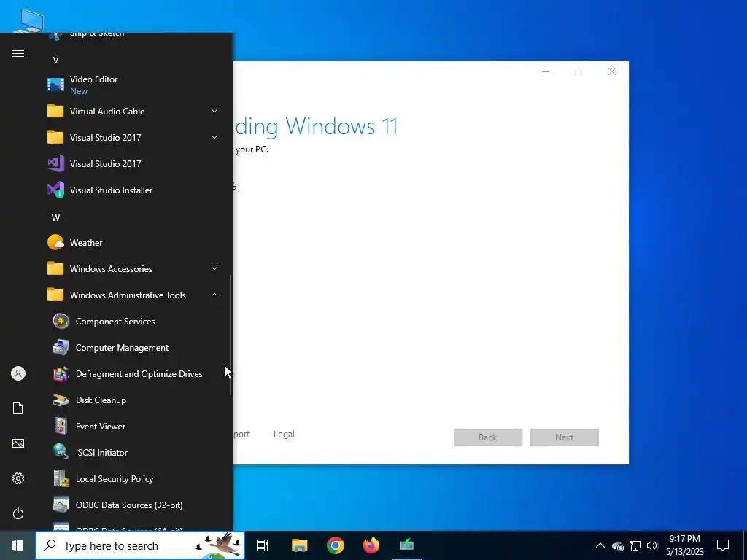747x560 pixels.
Task: Open the clock and date in taskbar
Action: [684, 545]
